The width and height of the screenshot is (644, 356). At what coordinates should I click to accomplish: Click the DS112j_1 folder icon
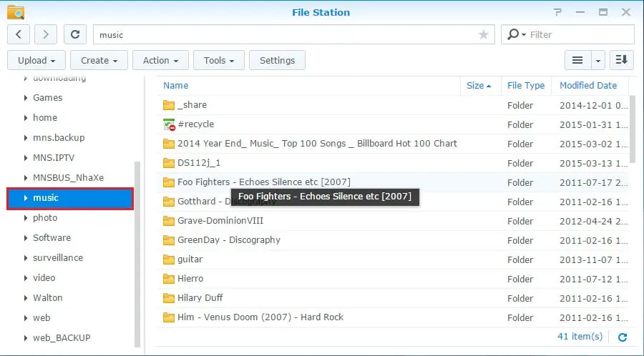tap(168, 163)
